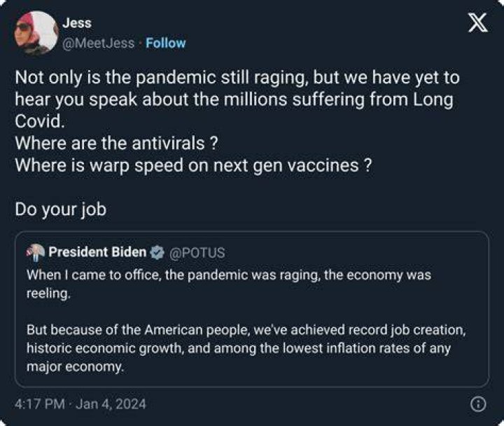Open the 4:17 PM timestamp link

pos(39,404)
